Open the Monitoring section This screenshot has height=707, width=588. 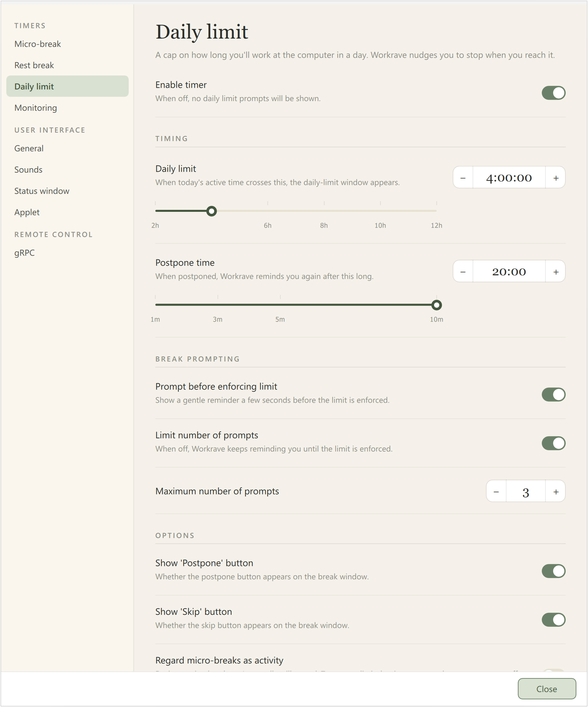[x=68, y=108]
